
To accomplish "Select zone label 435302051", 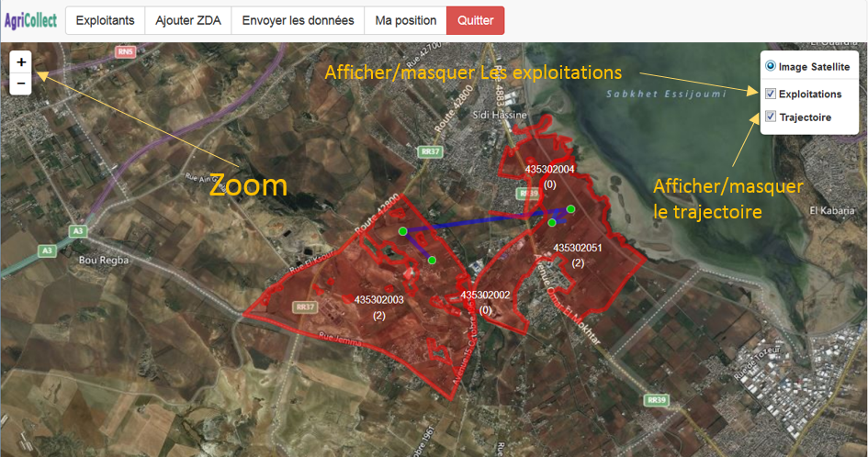I will point(578,248).
